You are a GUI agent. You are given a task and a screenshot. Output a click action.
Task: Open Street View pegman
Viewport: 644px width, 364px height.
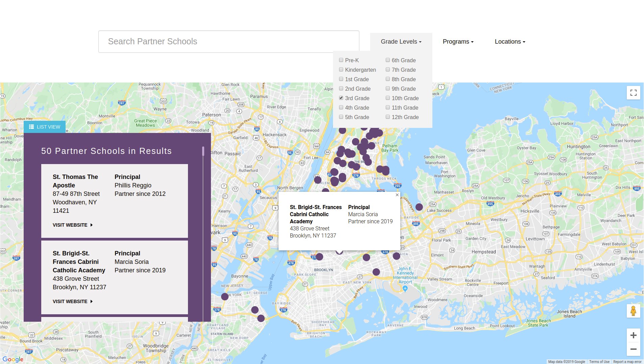click(x=633, y=311)
